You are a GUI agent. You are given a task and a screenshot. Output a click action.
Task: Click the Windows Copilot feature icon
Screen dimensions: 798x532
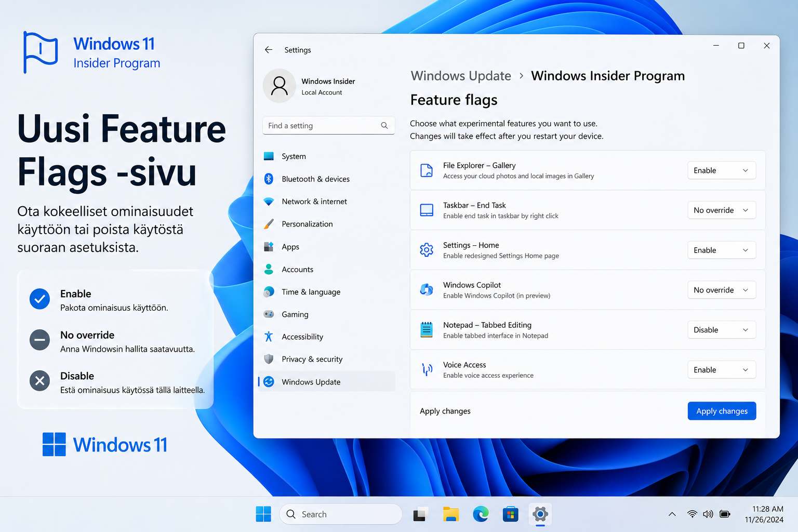pyautogui.click(x=427, y=290)
